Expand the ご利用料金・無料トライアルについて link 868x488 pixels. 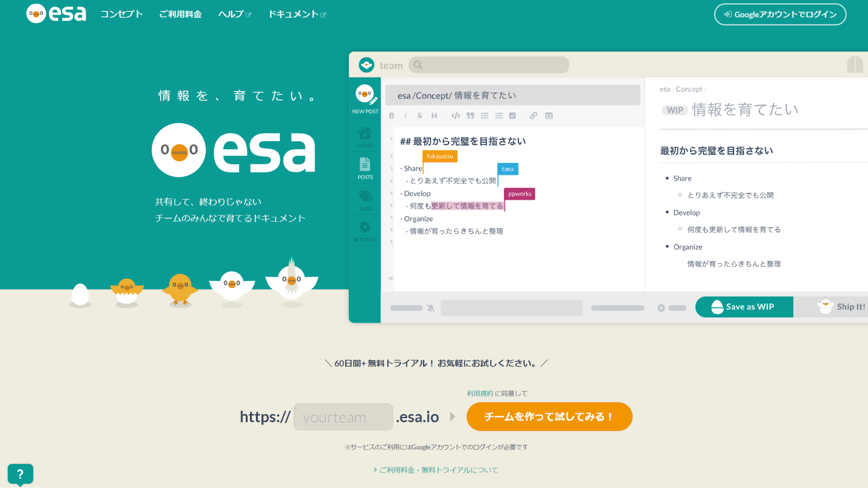pyautogui.click(x=436, y=470)
